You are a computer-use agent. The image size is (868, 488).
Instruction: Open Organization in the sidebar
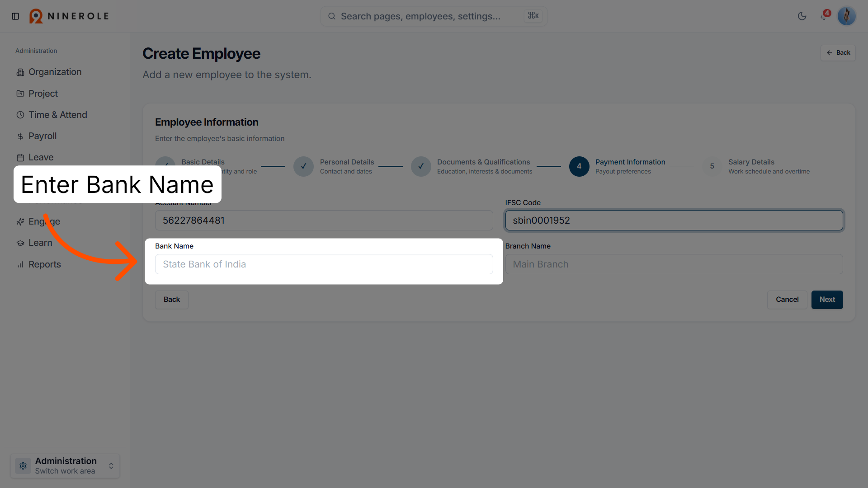55,72
